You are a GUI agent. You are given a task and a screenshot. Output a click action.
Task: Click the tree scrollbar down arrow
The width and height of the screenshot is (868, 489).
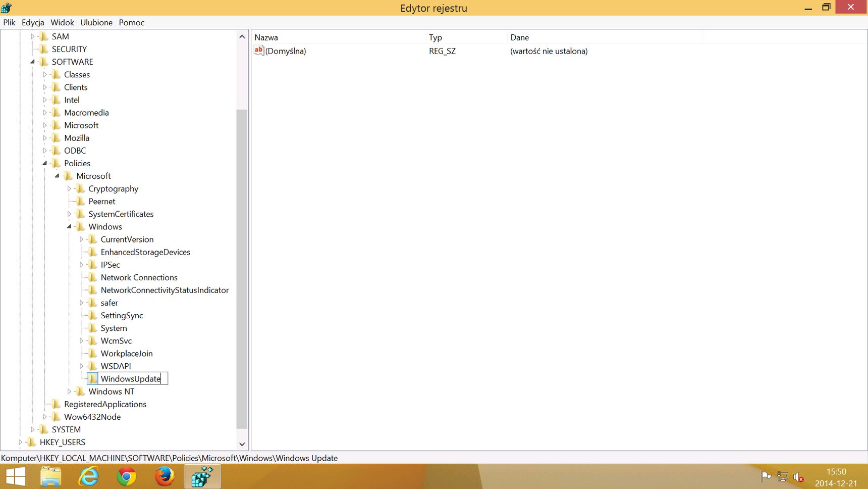[242, 444]
